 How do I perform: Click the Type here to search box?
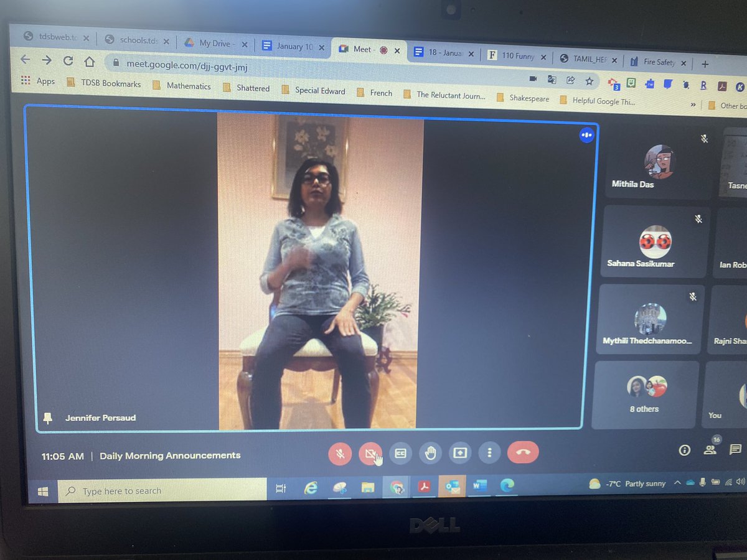[162, 490]
